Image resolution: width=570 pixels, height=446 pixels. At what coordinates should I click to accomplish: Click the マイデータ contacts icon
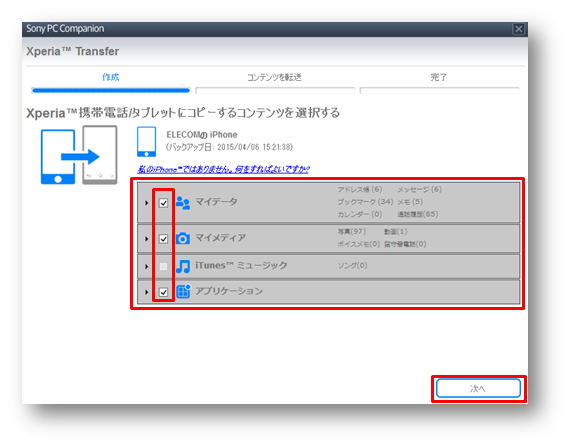point(183,203)
